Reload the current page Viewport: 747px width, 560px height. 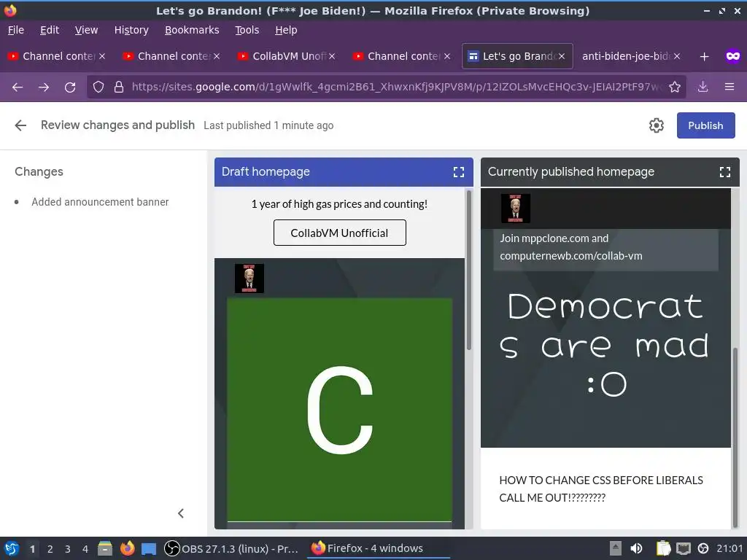(x=70, y=87)
